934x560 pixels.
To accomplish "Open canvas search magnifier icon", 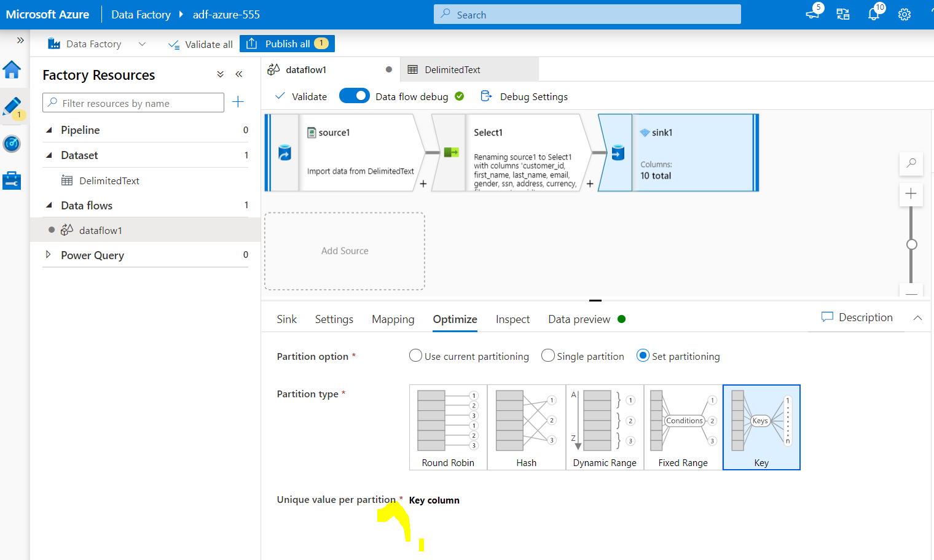I will click(x=911, y=163).
